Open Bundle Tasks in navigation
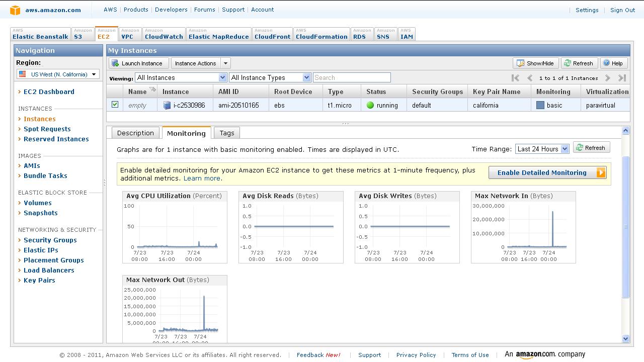 [x=45, y=175]
